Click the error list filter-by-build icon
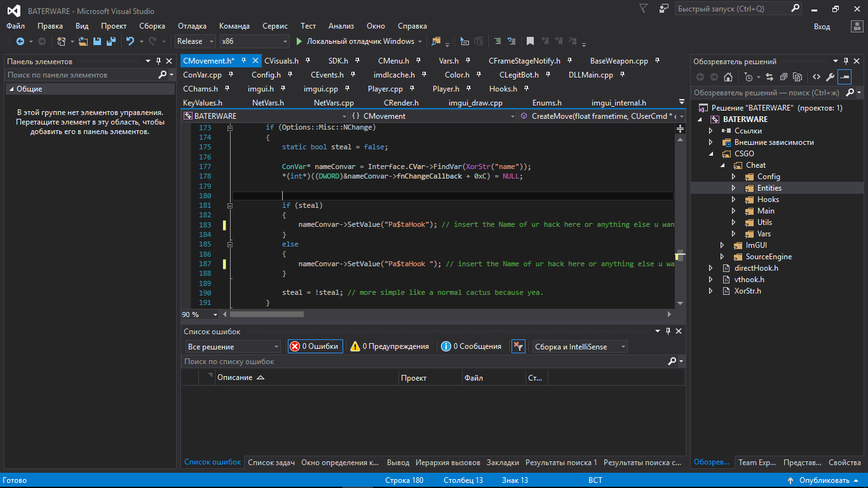The image size is (868, 488). [x=518, y=346]
